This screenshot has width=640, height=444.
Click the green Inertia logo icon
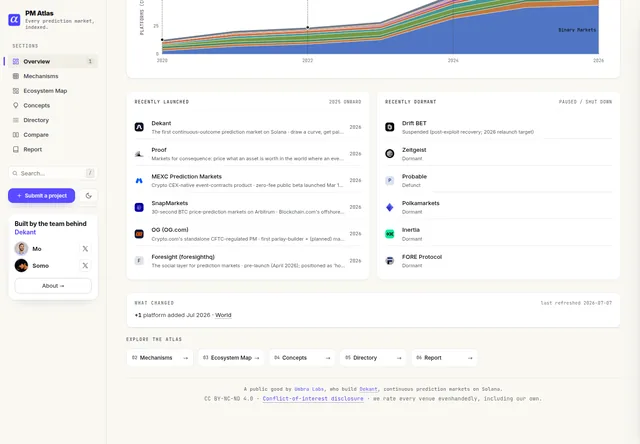tap(390, 234)
